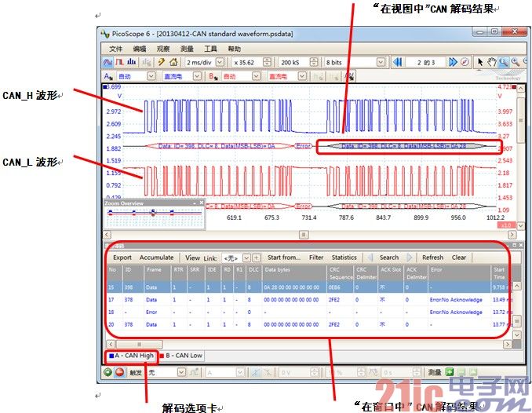532x413 pixels.
Task: Open the buffer navigator compass icon
Action: [x=465, y=62]
